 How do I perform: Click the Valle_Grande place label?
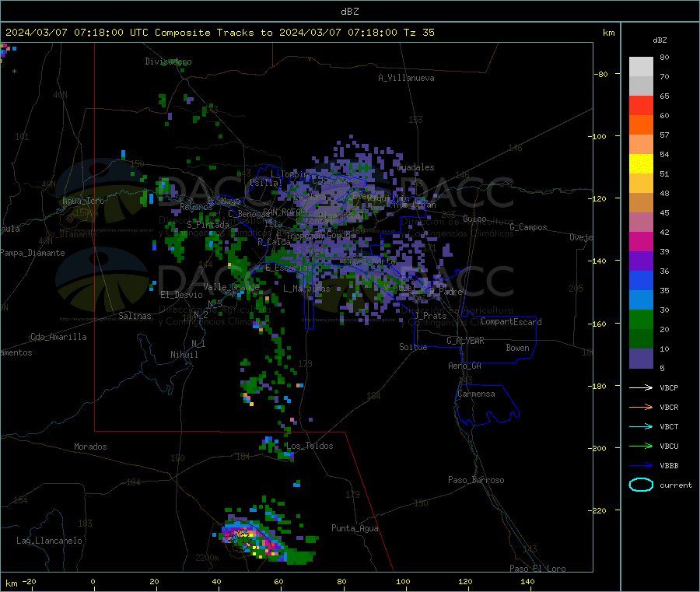231,287
